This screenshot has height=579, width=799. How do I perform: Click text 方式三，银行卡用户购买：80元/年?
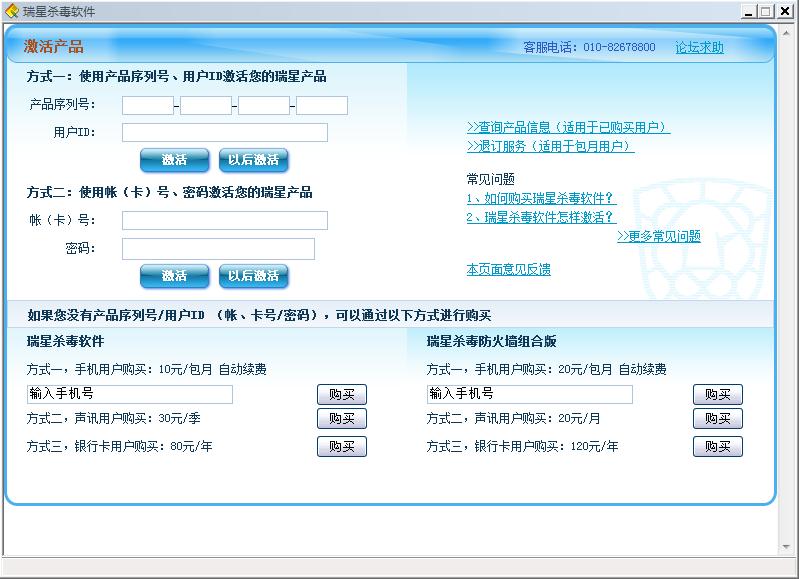(x=119, y=446)
